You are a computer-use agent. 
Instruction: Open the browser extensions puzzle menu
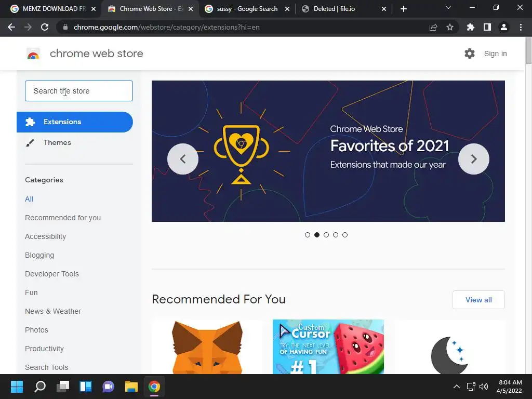pos(470,27)
